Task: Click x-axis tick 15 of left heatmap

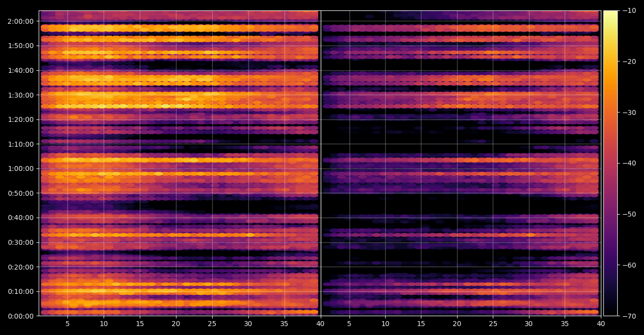Action: 140,324
